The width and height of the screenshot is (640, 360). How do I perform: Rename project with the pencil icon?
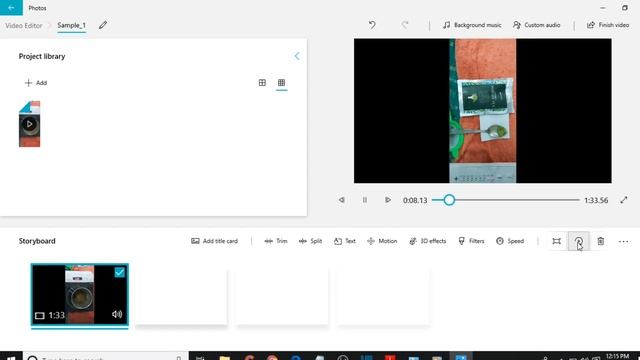click(x=103, y=25)
